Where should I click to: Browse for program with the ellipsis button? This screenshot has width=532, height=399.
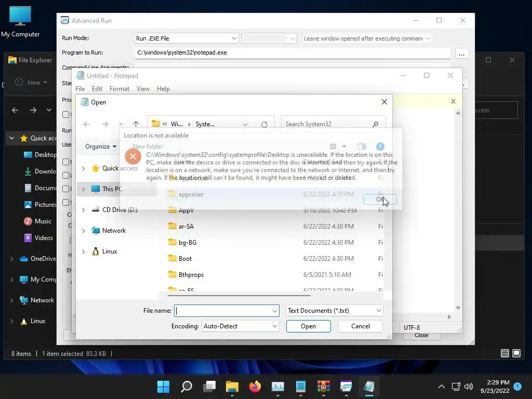click(x=461, y=54)
